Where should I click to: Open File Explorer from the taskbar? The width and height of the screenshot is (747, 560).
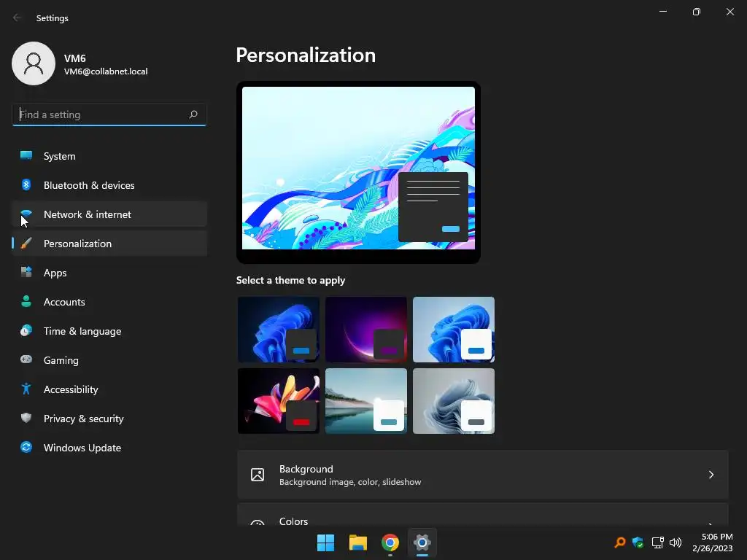(x=357, y=542)
